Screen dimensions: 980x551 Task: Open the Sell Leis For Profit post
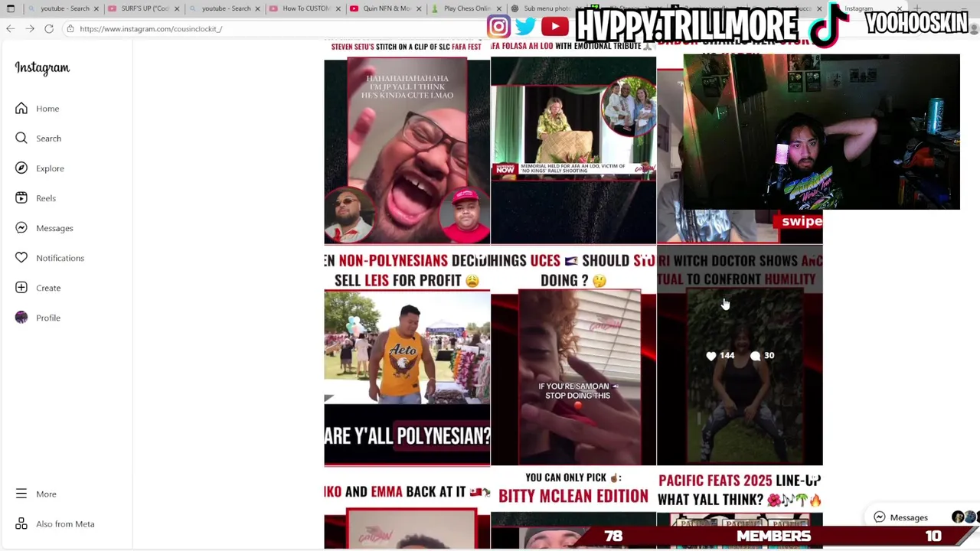[x=407, y=356]
